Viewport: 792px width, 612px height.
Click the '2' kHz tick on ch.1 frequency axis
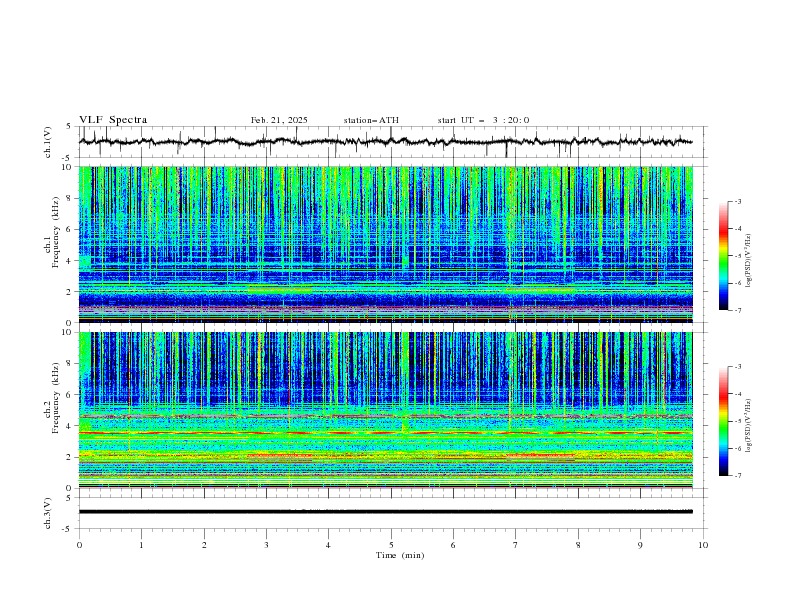[x=70, y=291]
